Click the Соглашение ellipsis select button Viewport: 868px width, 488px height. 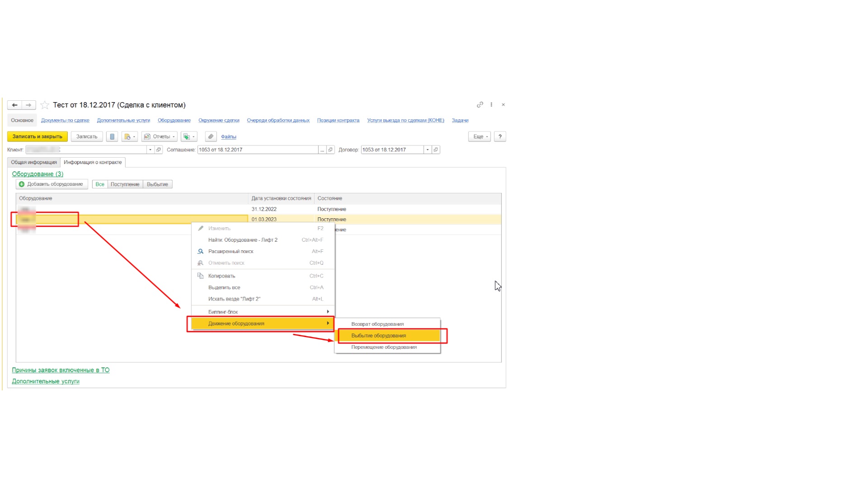point(322,150)
